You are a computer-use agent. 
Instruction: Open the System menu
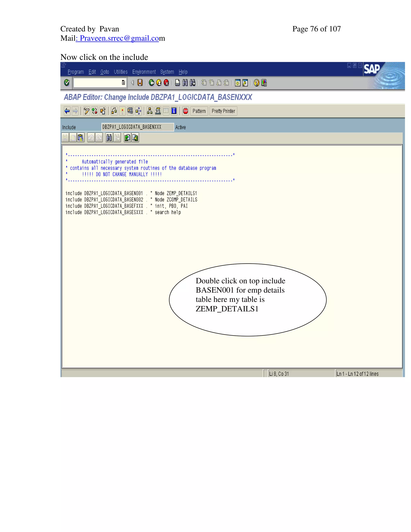click(x=167, y=72)
